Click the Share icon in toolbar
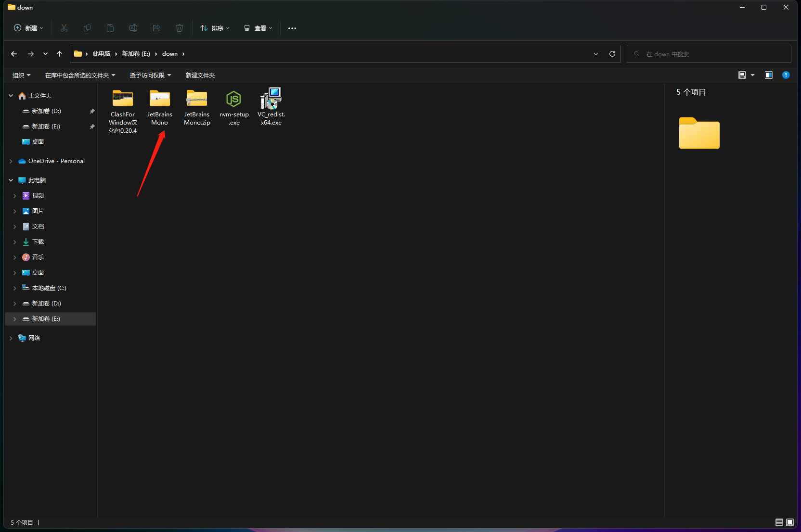The width and height of the screenshot is (801, 532). tap(156, 28)
